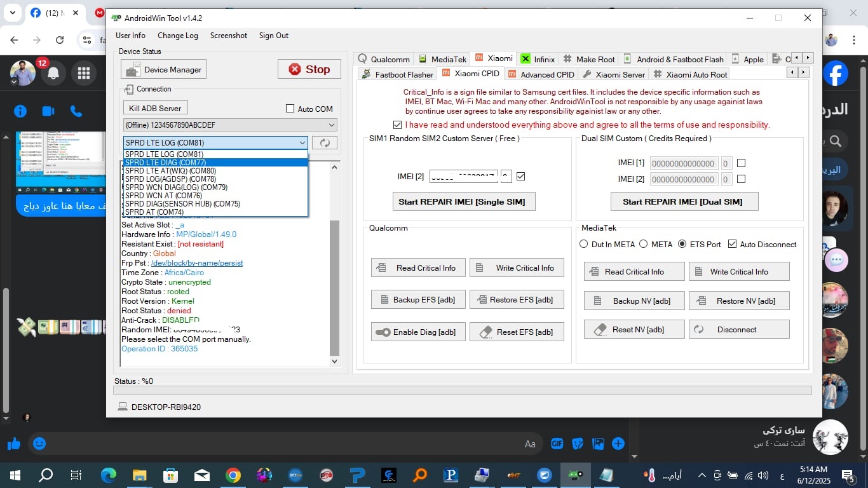Switch to the Qualcomm tab

[384, 59]
